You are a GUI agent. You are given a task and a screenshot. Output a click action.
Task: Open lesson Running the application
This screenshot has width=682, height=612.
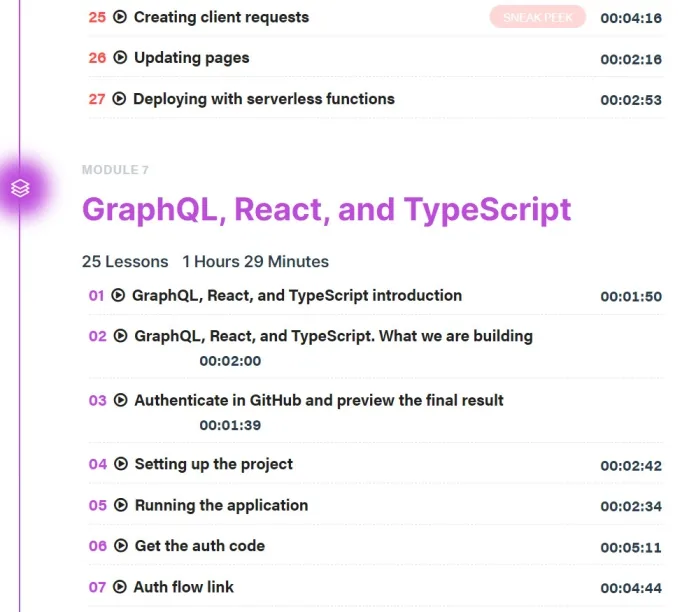(x=222, y=505)
